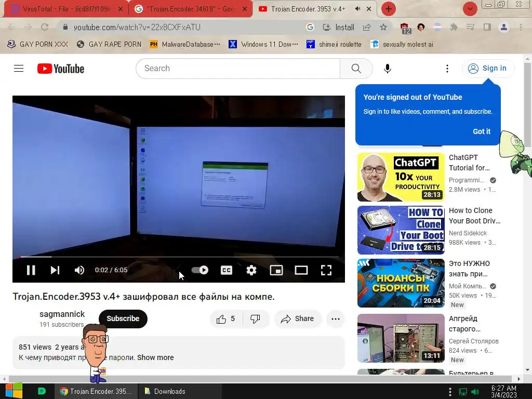Dislike the video with thumbs down
This screenshot has height=399, width=532.
point(256,318)
